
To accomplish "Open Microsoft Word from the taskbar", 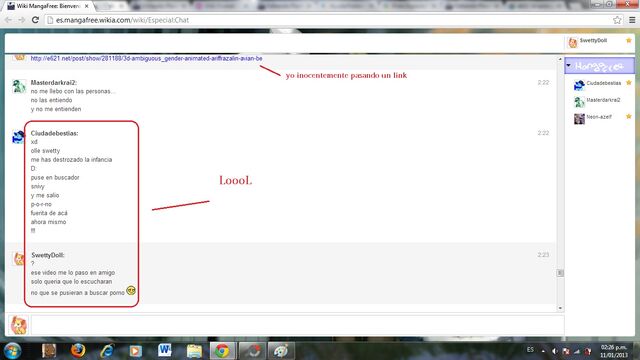I will [164, 351].
